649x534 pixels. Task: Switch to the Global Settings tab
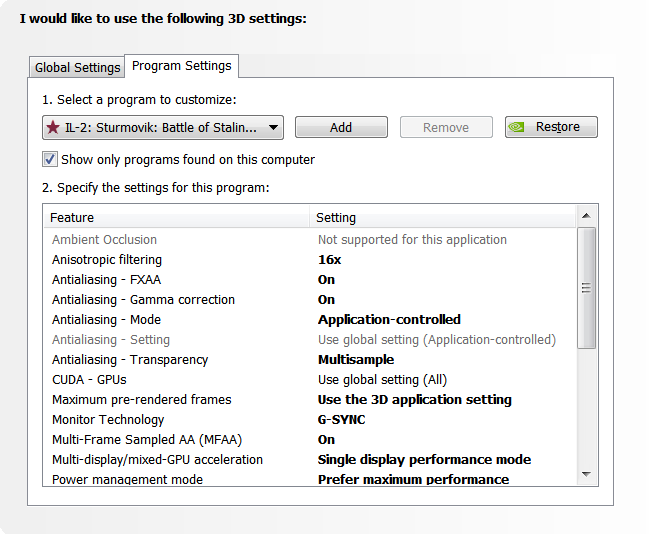pos(77,67)
